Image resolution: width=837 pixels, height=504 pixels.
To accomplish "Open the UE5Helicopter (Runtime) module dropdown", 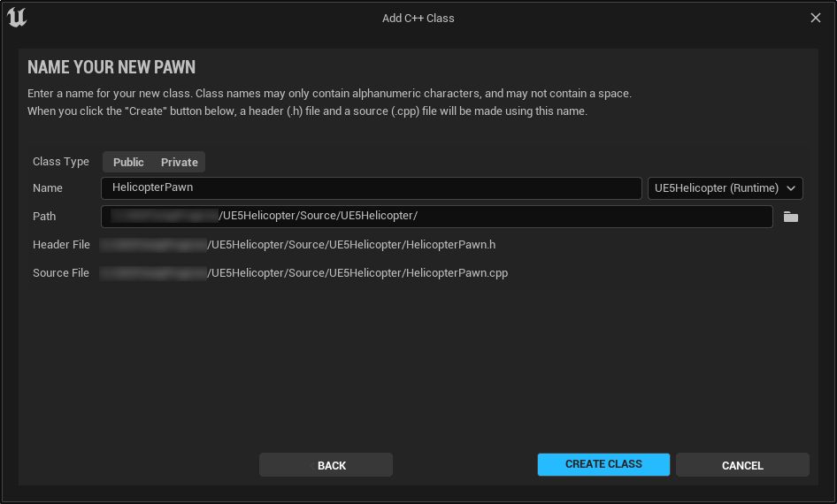I will 725,188.
